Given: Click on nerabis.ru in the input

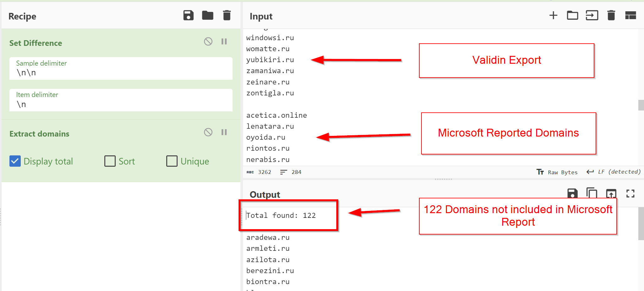Looking at the screenshot, I should click(x=268, y=159).
